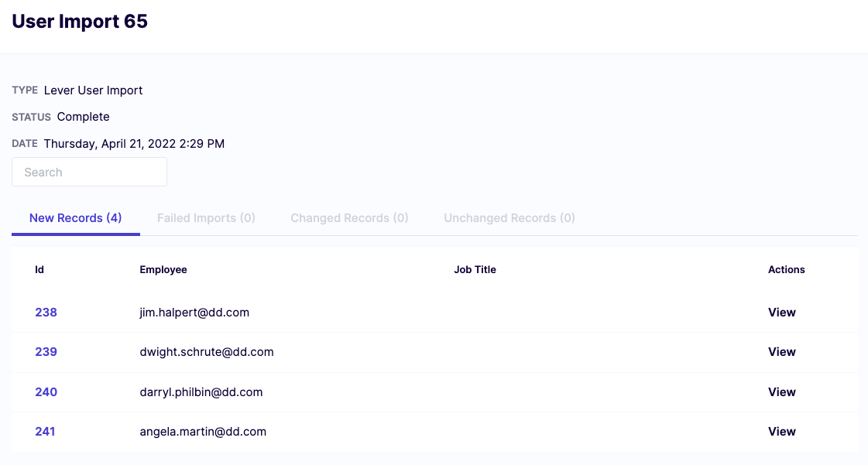
Task: Open record Id 240 link
Action: (x=46, y=392)
